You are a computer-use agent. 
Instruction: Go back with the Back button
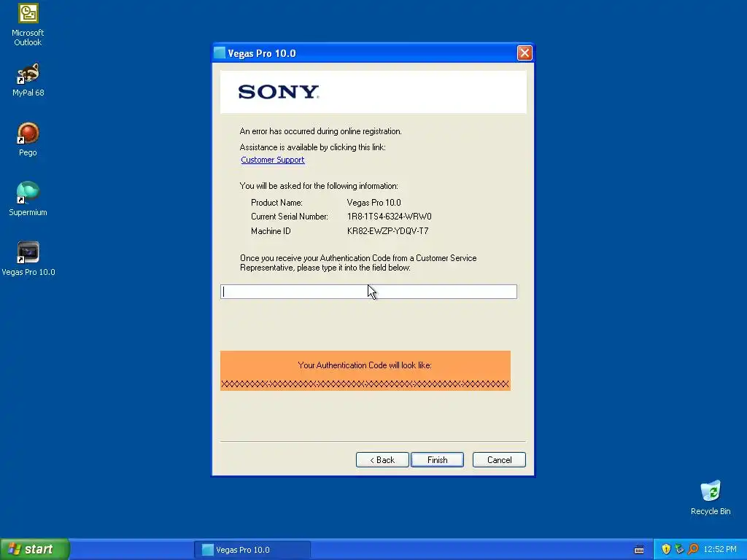[x=382, y=459]
